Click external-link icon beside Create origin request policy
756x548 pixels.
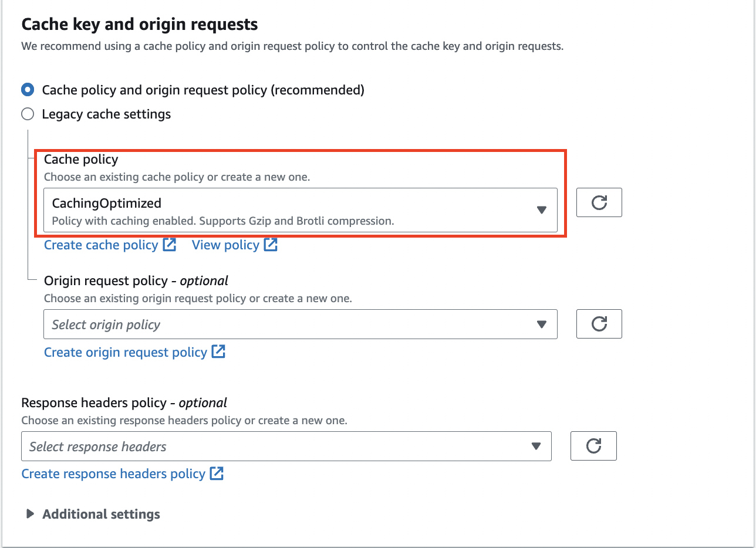click(x=218, y=352)
